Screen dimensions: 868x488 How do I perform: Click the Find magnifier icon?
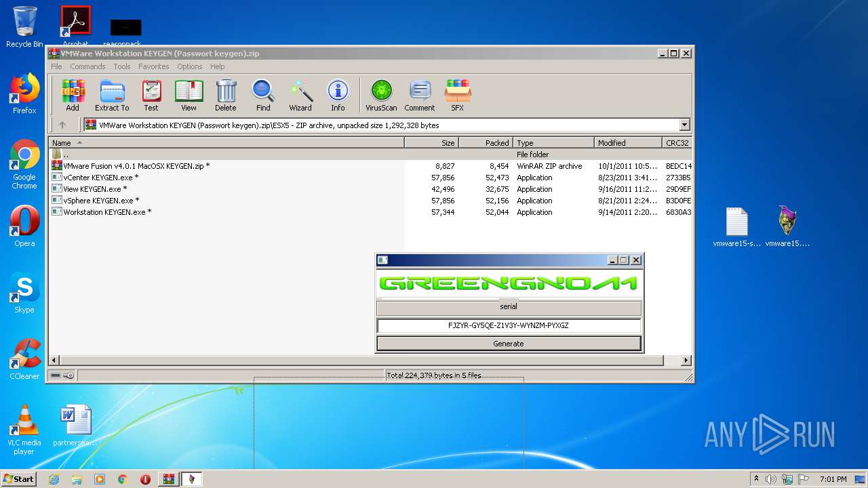click(x=263, y=96)
